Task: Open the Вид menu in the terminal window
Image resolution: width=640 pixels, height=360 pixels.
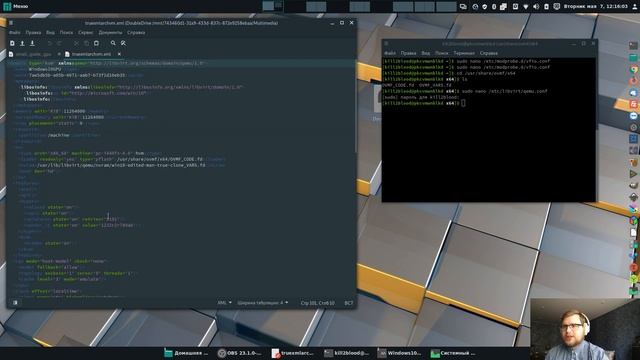Action: (x=426, y=53)
